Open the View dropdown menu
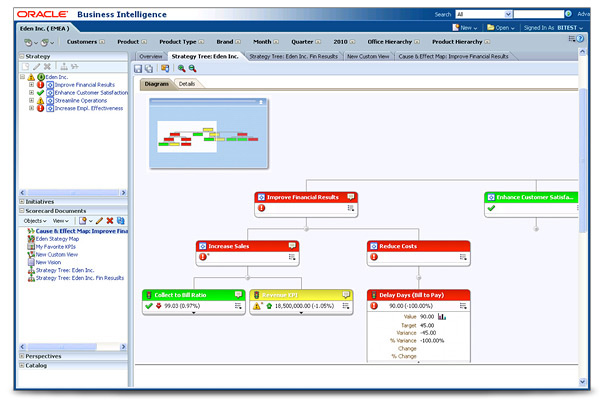Viewport: 600px width, 400px height. pyautogui.click(x=60, y=221)
